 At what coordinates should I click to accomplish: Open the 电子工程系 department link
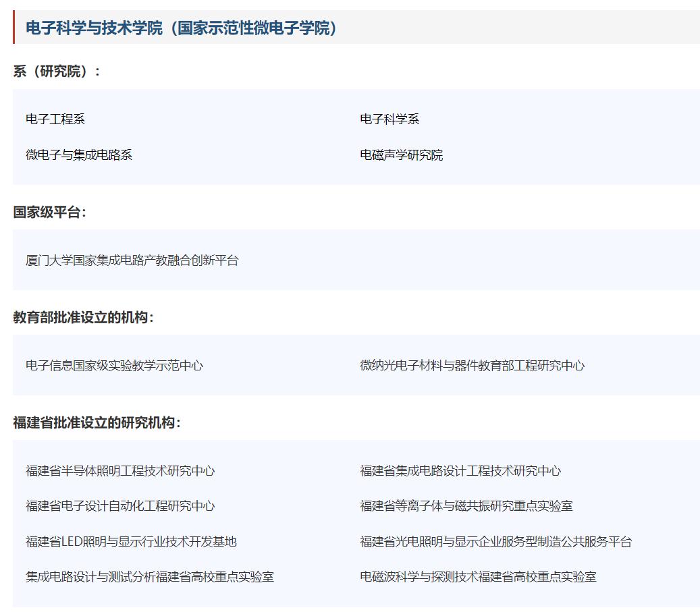pos(55,119)
